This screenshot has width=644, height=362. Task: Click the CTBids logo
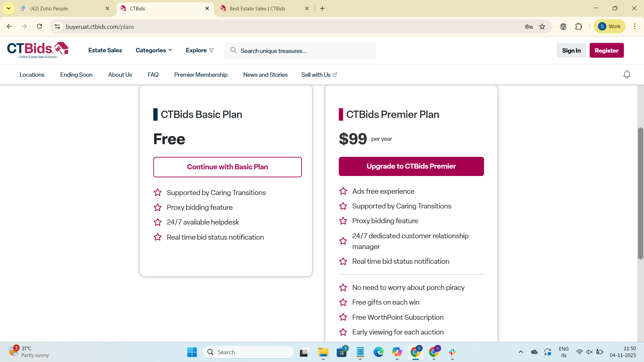tap(38, 50)
